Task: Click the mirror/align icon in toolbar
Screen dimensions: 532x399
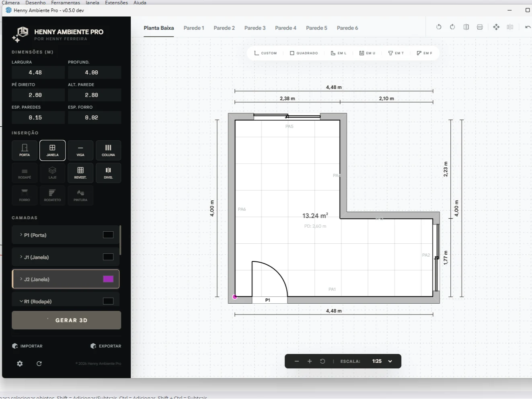Action: pyautogui.click(x=510, y=27)
